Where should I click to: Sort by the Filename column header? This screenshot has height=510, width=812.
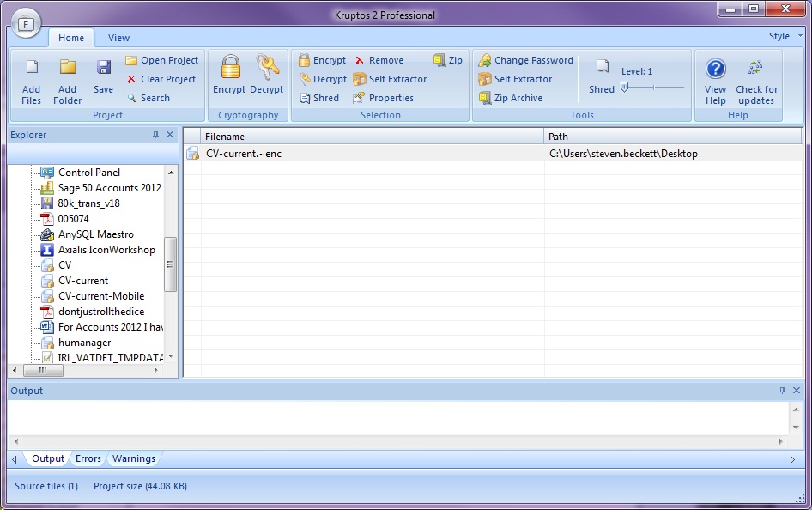373,137
